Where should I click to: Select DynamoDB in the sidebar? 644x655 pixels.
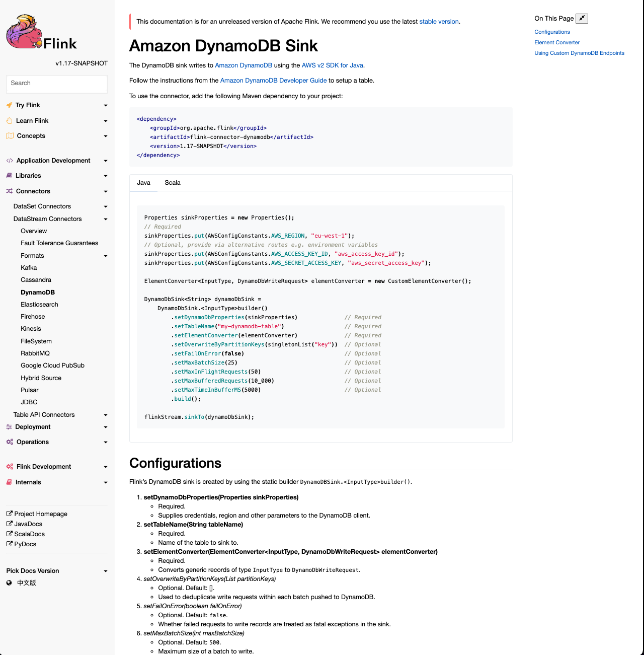coord(38,293)
